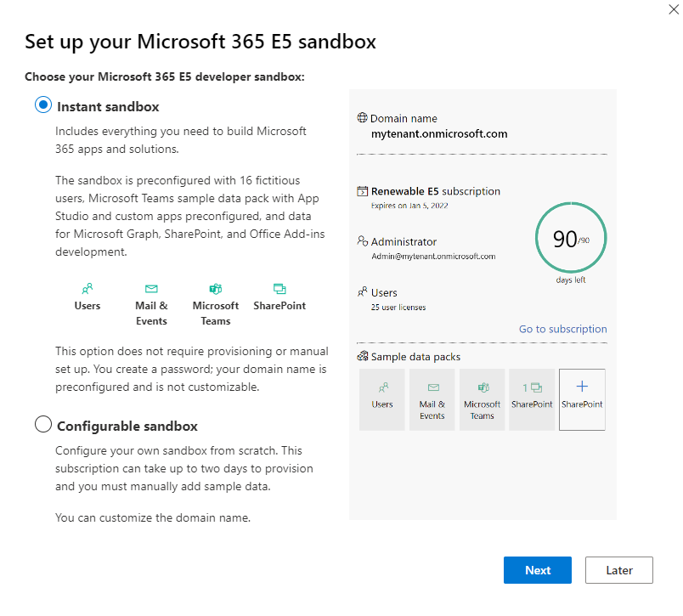Click the Mail & Events envelope icon under Instant sandbox
Screen dimensions: 683x616
point(151,288)
